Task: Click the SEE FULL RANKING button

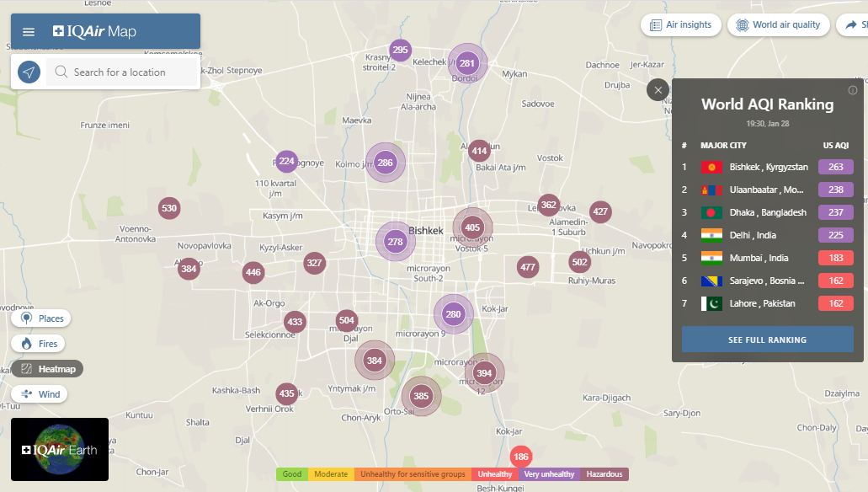Action: point(767,340)
